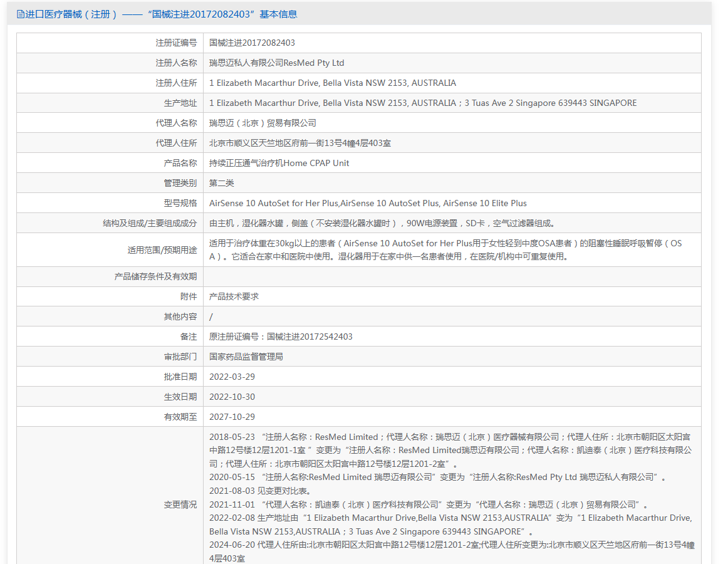This screenshot has width=728, height=564.
Task: Click the 有效期至 row label
Action: coord(180,417)
